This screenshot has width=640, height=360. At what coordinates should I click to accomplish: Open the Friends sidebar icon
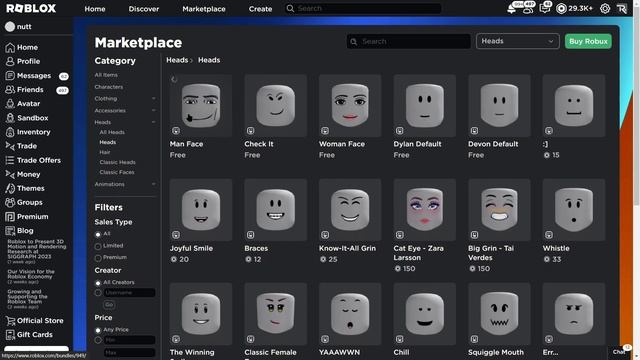[x=10, y=90]
